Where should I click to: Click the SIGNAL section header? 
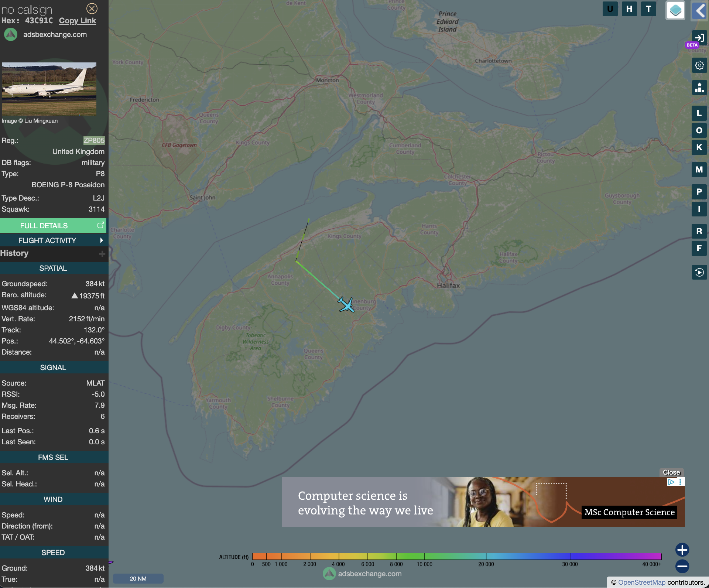53,367
